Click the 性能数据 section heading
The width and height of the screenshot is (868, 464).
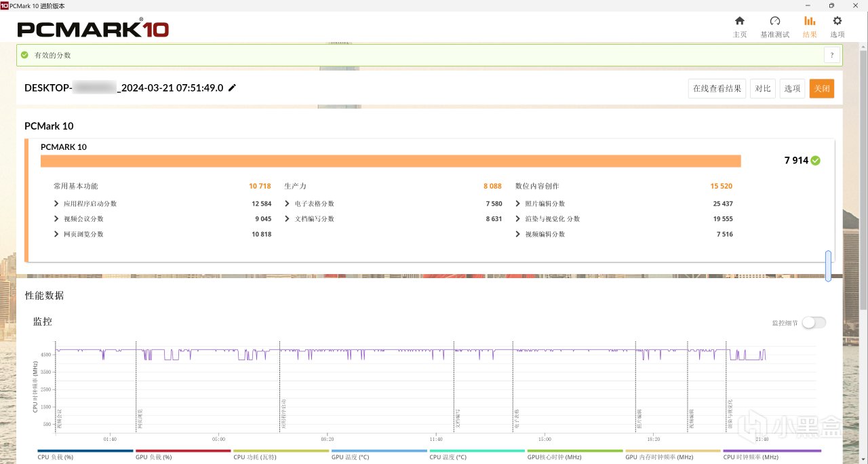[45, 296]
